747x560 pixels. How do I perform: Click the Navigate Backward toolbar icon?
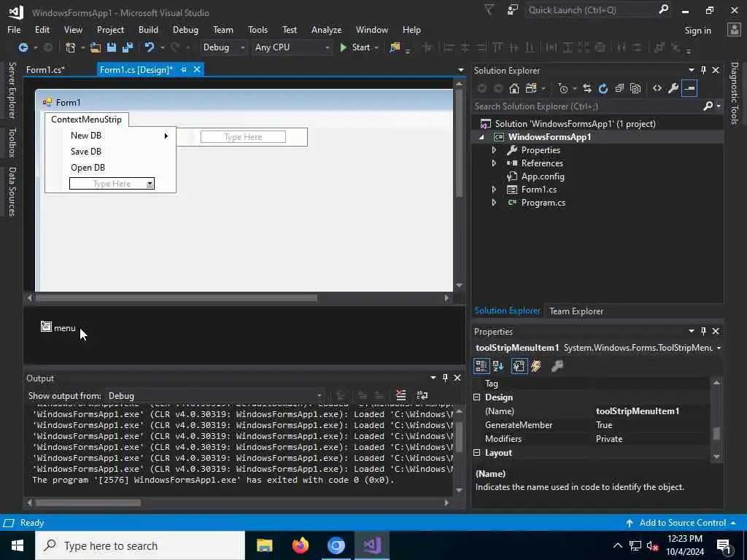23,47
